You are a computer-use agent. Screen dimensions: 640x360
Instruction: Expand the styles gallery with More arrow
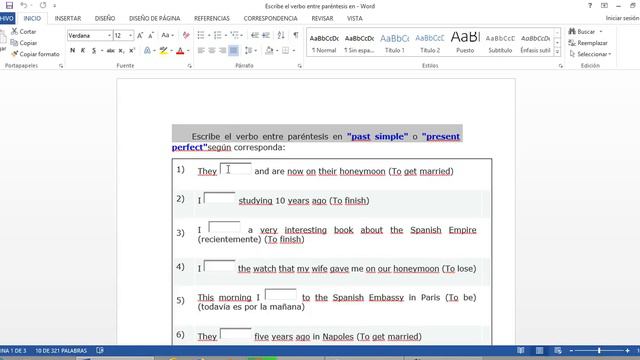tap(558, 53)
